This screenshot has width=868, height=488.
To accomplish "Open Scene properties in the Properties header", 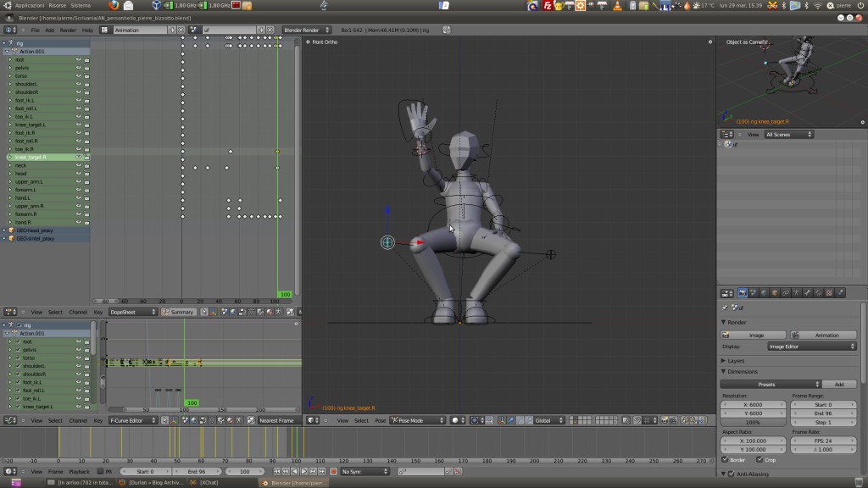I will 754,296.
